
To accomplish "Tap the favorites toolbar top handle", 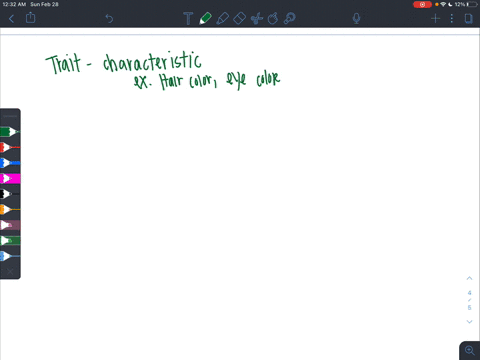I will [10, 116].
